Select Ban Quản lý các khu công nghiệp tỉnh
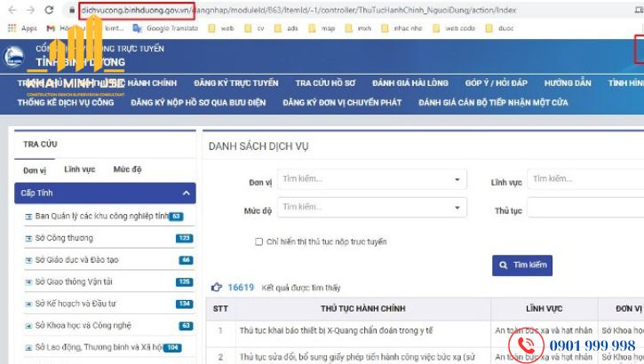Screen dimensions: 644x364 coord(102,217)
